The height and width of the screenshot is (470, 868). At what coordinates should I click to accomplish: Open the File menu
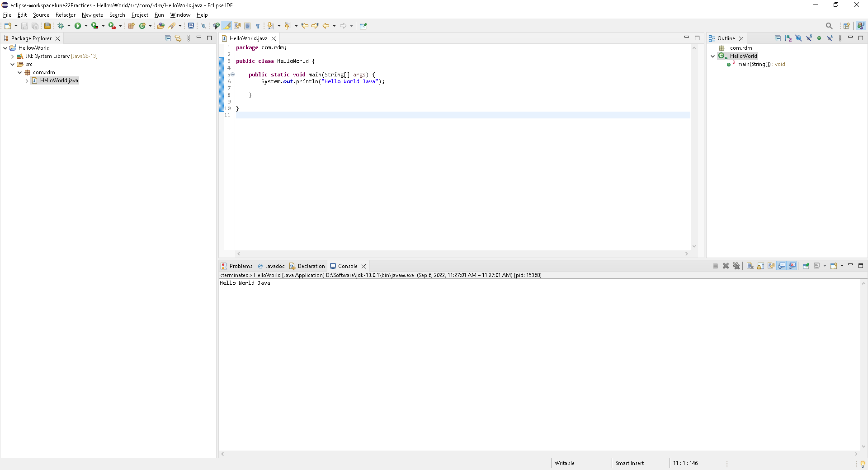point(7,15)
